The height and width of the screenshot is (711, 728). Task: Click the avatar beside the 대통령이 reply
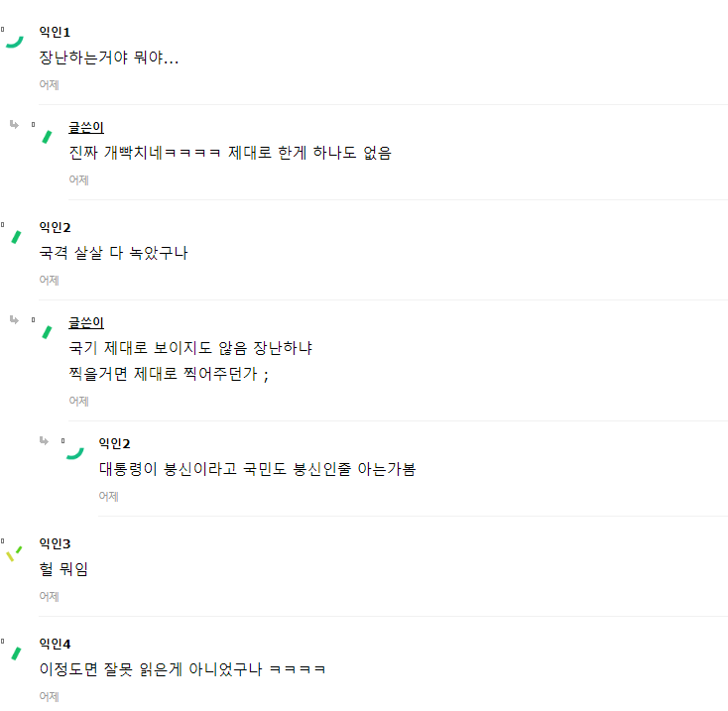[74, 451]
